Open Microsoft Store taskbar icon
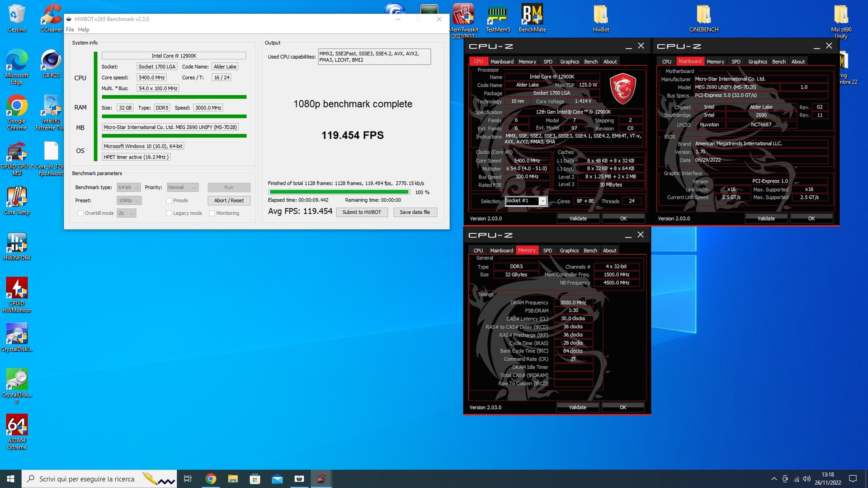The height and width of the screenshot is (488, 868). click(x=255, y=479)
